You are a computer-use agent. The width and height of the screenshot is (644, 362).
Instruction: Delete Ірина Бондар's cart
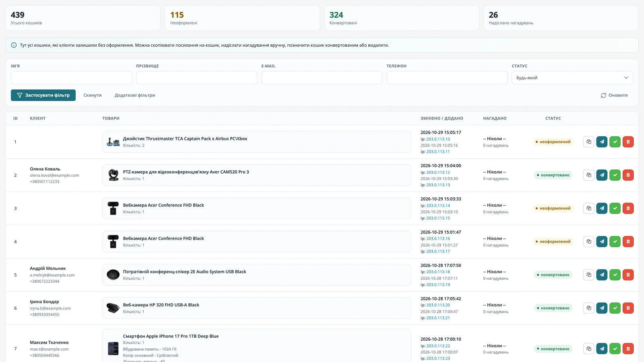(628, 308)
